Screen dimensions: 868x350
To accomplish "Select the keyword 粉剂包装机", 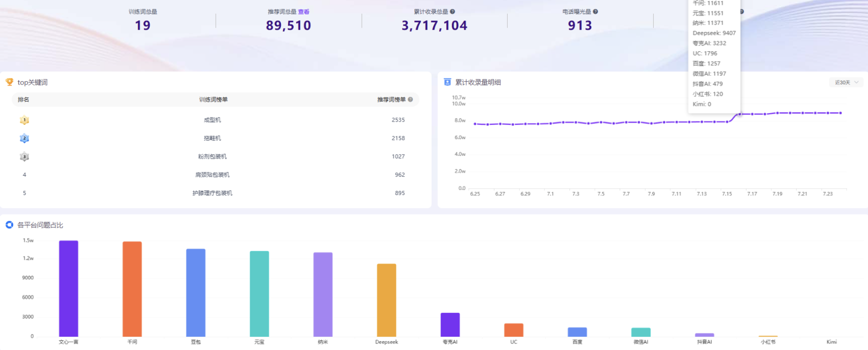I will click(x=213, y=157).
